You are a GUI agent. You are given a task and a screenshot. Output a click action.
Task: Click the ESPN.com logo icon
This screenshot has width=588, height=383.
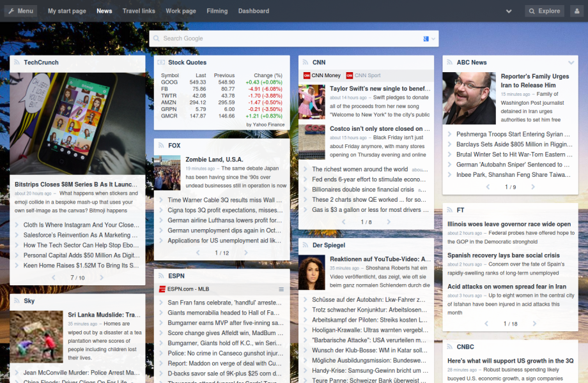pyautogui.click(x=162, y=289)
